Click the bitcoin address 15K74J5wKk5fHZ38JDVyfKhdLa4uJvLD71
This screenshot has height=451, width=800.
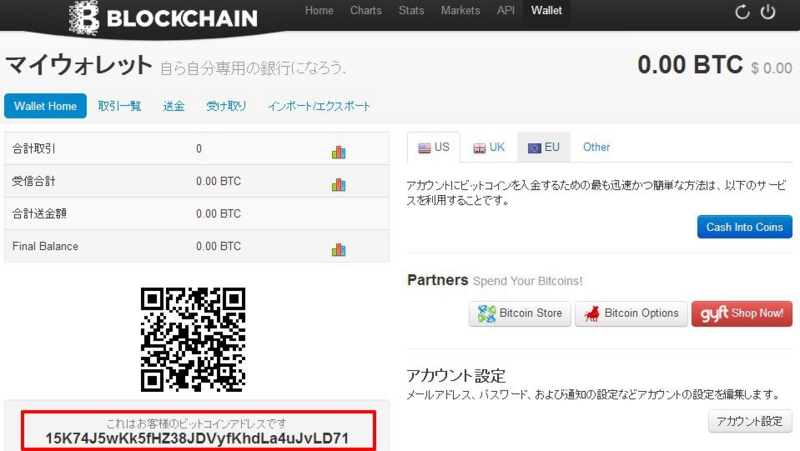pyautogui.click(x=197, y=438)
